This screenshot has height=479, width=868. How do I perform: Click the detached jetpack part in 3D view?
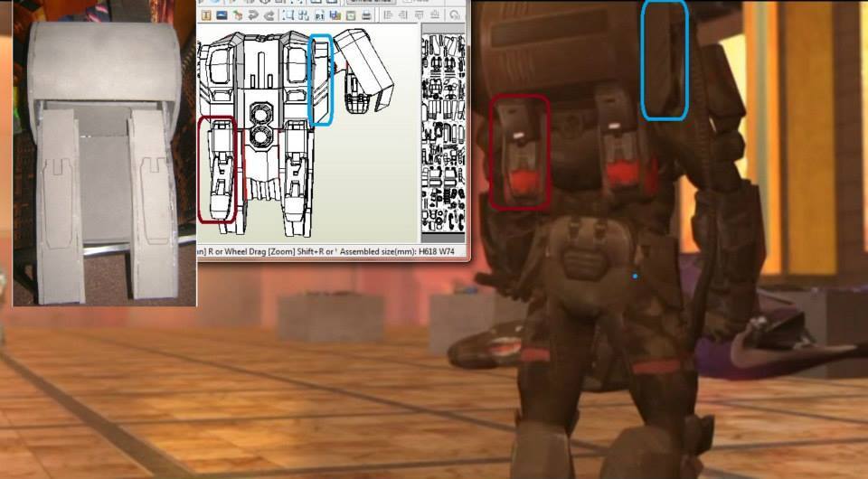(363, 70)
